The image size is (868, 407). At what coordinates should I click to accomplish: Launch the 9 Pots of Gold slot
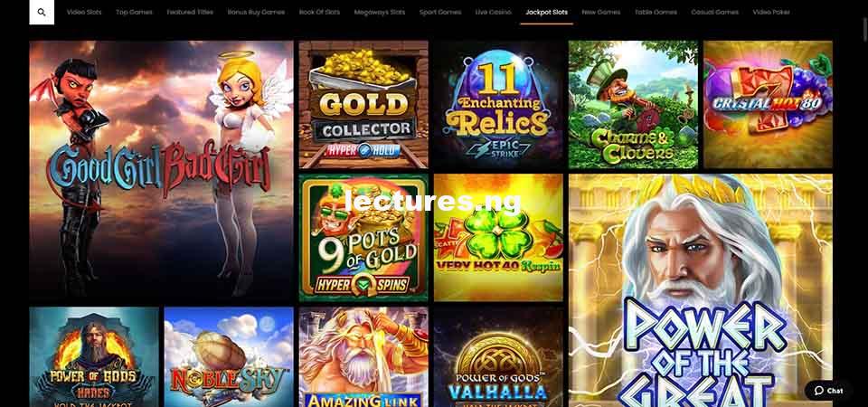tap(363, 238)
